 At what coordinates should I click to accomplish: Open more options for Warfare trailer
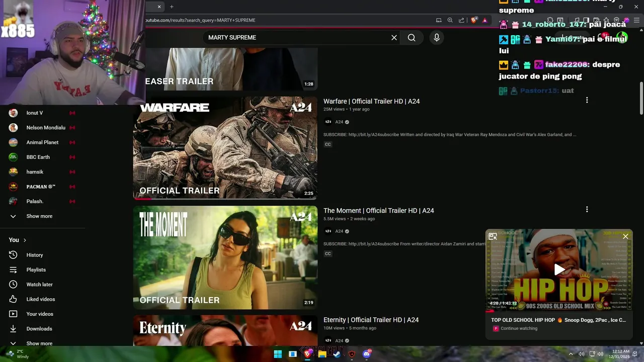587,101
